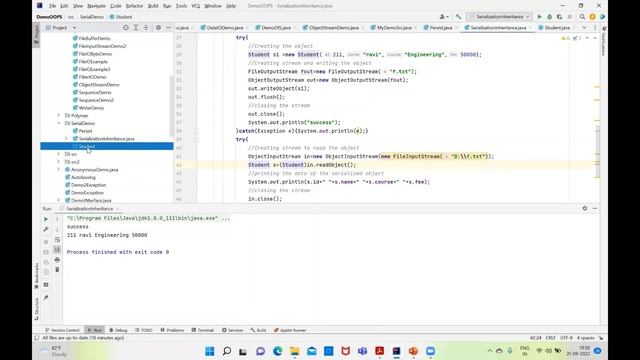Open Search Everywhere magnifier icon

pos(582,17)
